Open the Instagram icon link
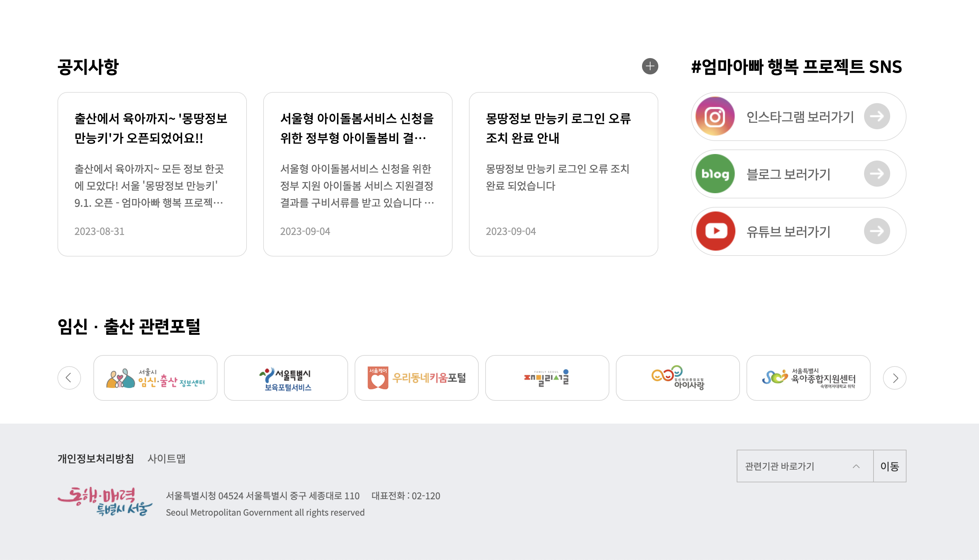 pyautogui.click(x=715, y=116)
